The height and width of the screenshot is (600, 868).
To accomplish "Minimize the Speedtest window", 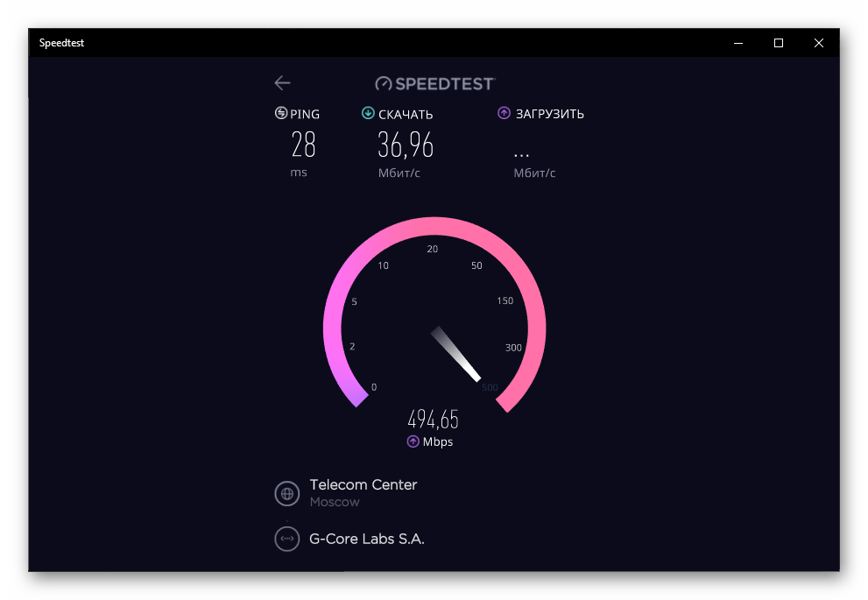I will coord(737,43).
